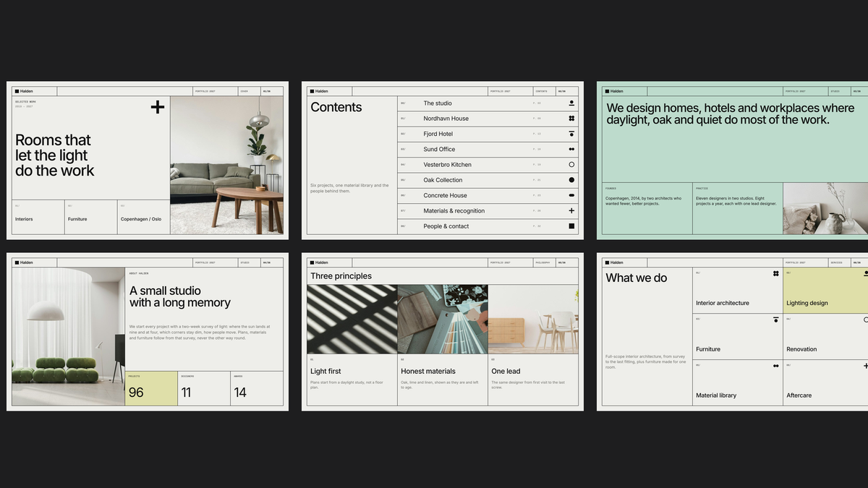
Task: Select the green sofa photo on studio slide
Action: pos(69,337)
